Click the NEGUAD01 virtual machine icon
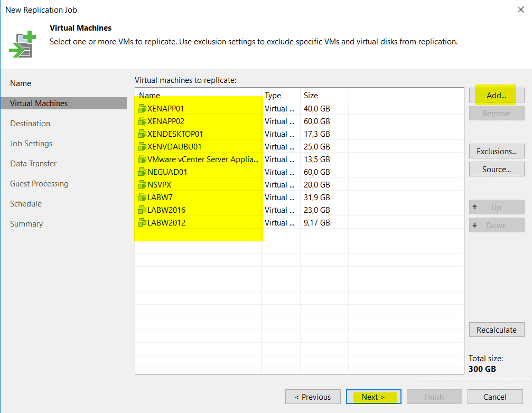 143,172
